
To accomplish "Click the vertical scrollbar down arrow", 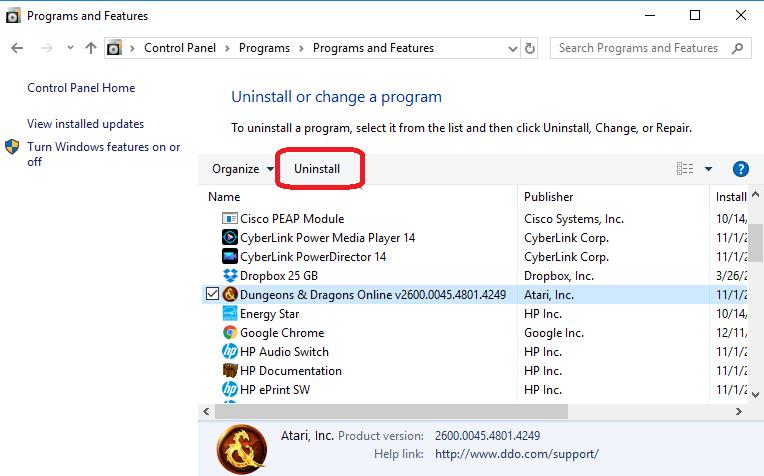I will [x=756, y=395].
